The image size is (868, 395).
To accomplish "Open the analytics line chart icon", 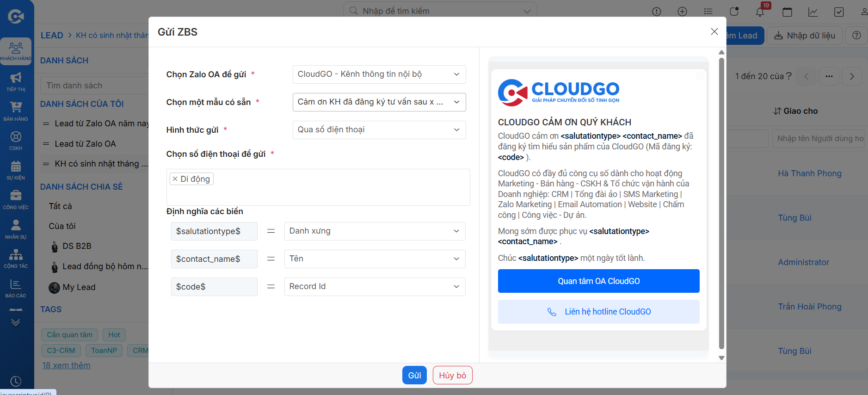I will 813,12.
